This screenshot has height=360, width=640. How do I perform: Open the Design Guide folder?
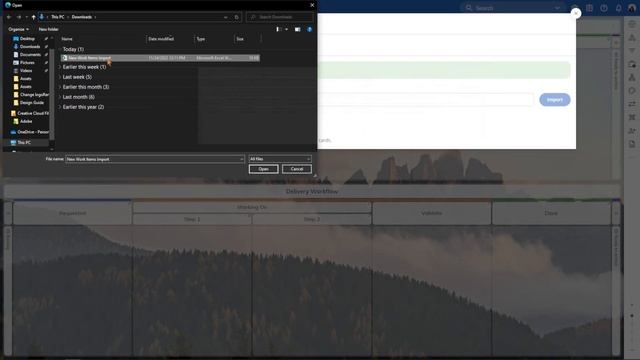pos(31,102)
